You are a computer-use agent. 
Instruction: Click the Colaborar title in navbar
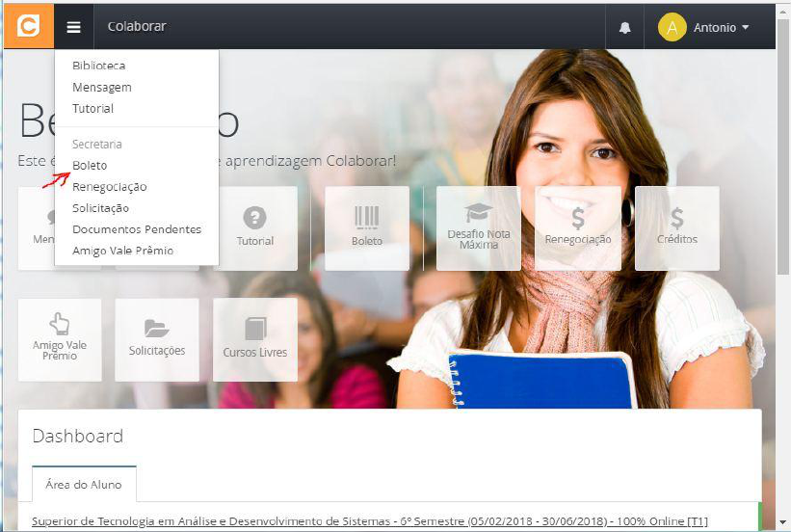(x=136, y=27)
